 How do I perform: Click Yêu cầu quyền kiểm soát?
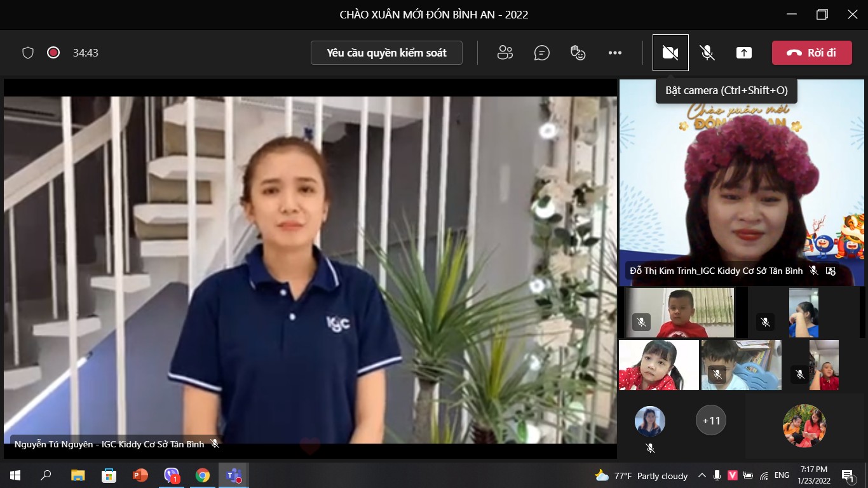pyautogui.click(x=386, y=53)
